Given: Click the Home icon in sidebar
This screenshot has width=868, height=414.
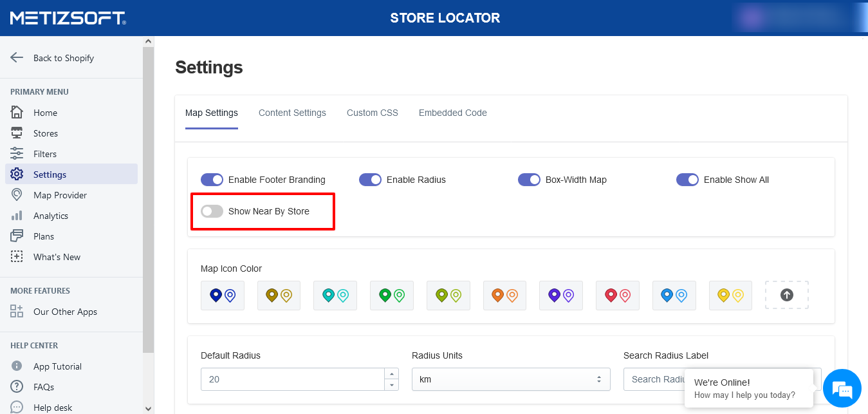Looking at the screenshot, I should [x=17, y=113].
